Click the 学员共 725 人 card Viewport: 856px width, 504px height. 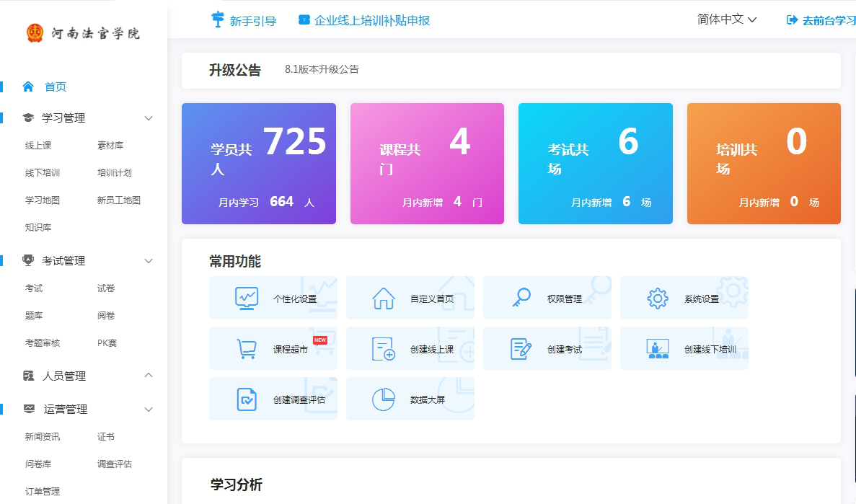[259, 163]
